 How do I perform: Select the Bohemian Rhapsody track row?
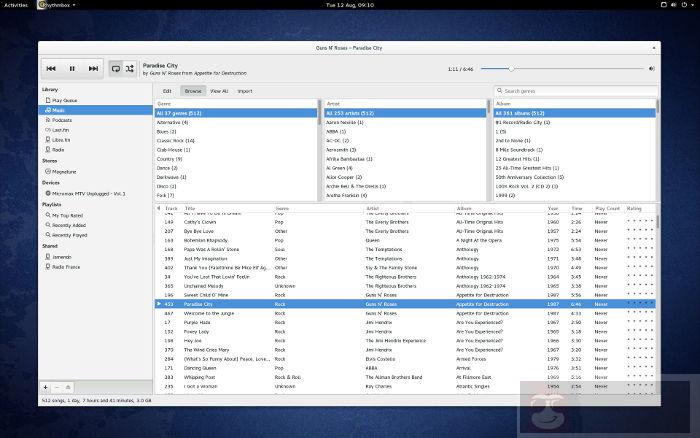pos(405,241)
